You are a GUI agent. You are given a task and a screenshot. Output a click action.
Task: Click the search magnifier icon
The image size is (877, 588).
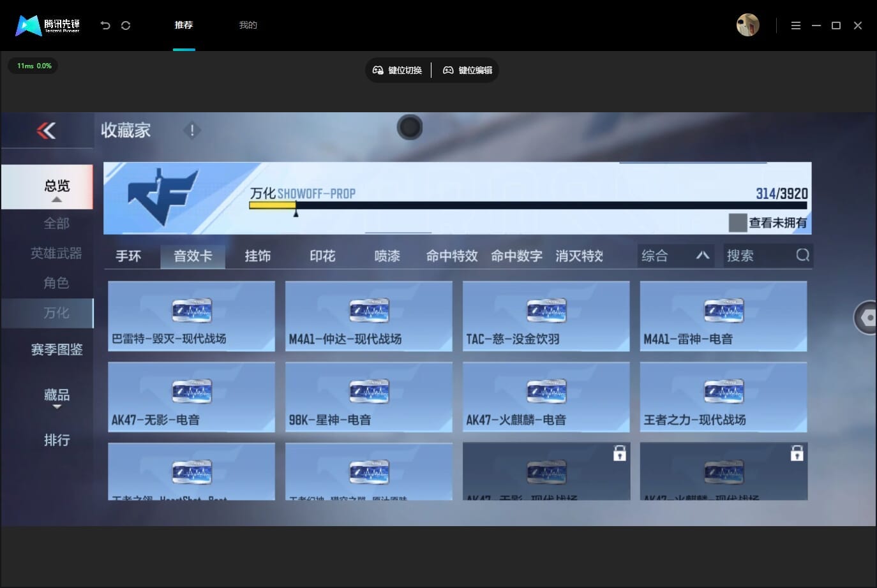pyautogui.click(x=802, y=255)
